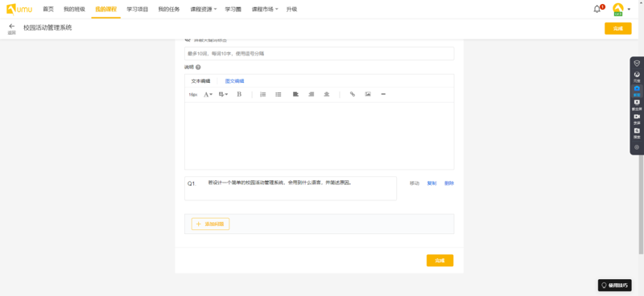Expand the 课程资源 menu

click(x=204, y=9)
